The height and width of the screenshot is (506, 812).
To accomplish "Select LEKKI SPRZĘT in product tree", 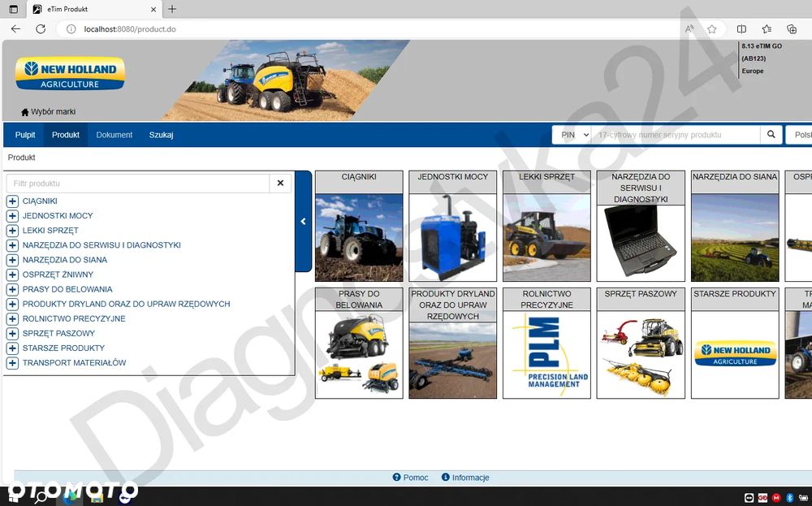I will point(50,231).
